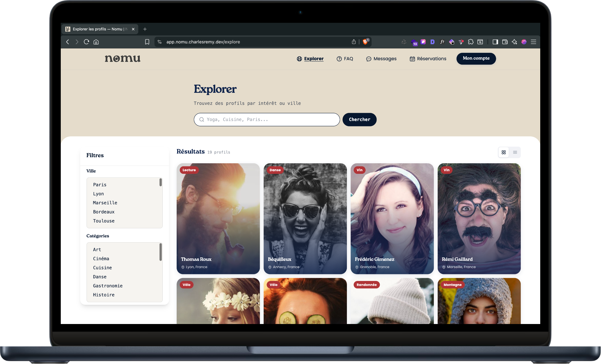The height and width of the screenshot is (364, 601).
Task: Toggle the browser sidebar panel icon
Action: click(495, 42)
